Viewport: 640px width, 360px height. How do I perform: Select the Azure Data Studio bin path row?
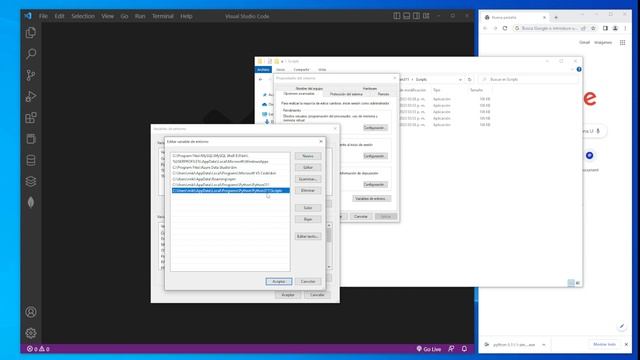(x=231, y=167)
